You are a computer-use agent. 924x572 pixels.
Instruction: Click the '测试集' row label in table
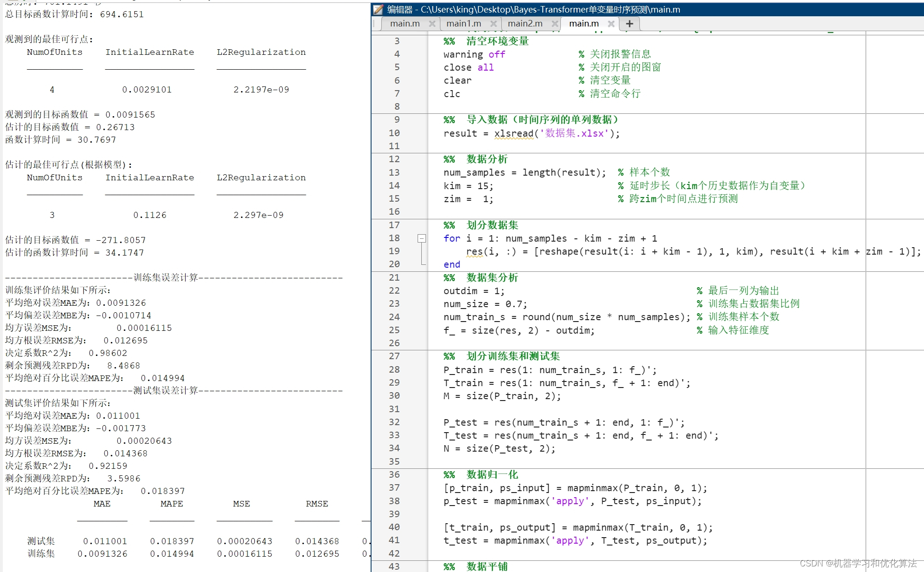(x=41, y=541)
